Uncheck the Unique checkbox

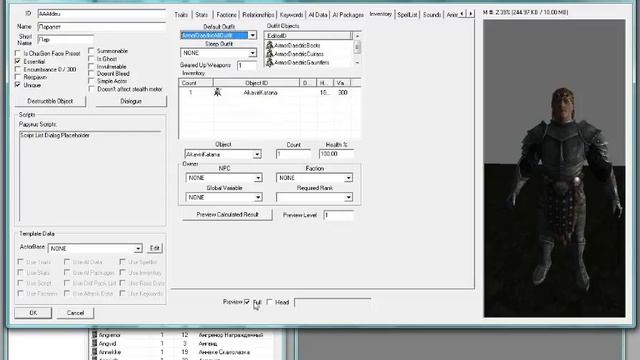pos(18,85)
